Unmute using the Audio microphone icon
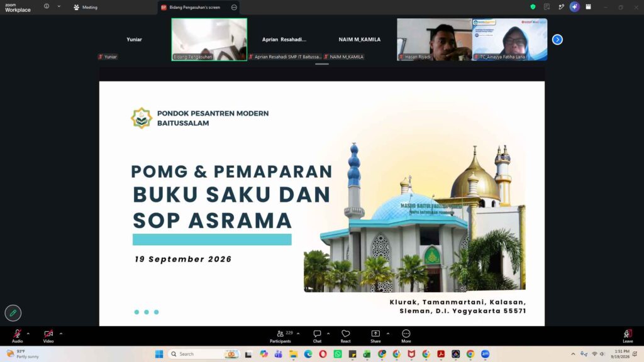 (17, 334)
